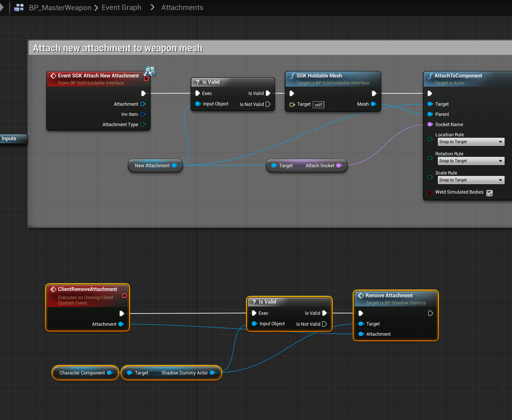Toggle the Weld Simulated Bodies checkbox
Viewport: 512px width, 420px height.
click(490, 193)
